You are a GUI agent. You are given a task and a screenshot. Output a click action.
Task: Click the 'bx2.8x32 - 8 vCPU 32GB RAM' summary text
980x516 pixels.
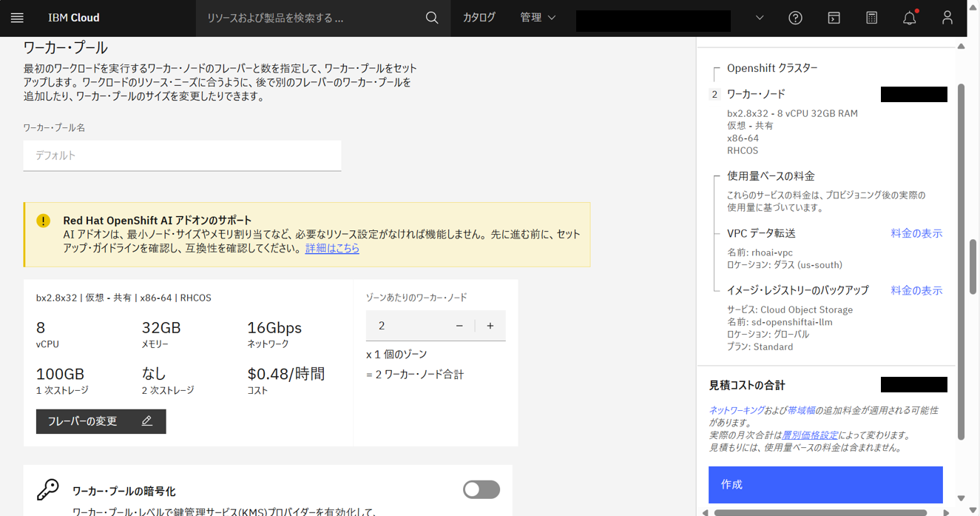point(792,114)
